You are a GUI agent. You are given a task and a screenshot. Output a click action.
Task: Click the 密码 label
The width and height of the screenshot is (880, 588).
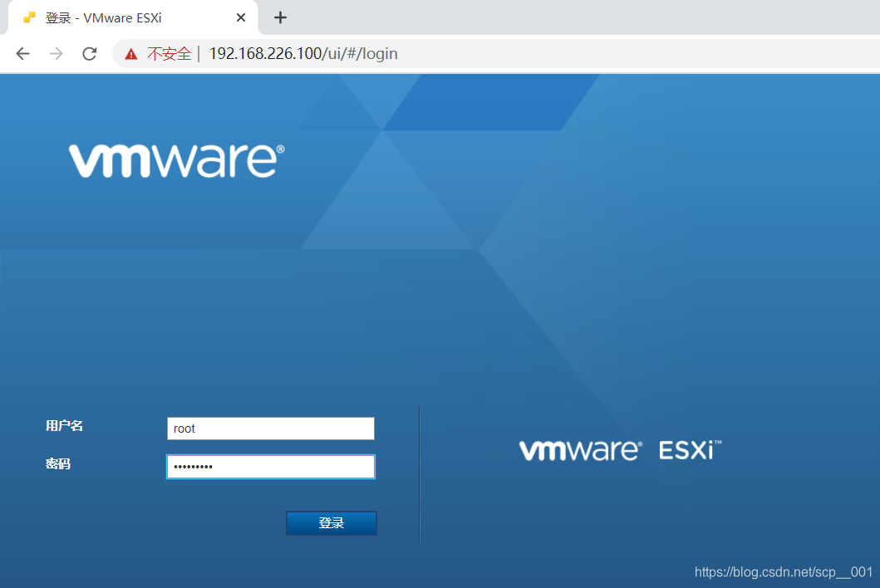[x=58, y=464]
